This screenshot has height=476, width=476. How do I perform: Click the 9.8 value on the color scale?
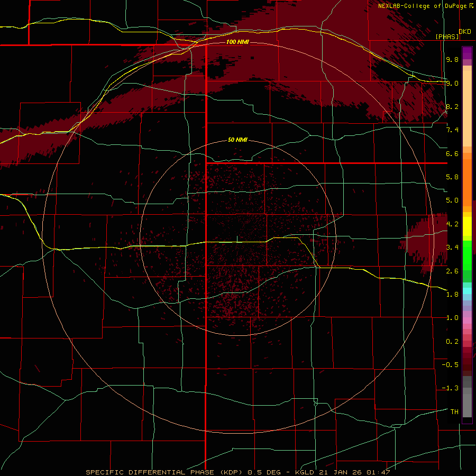tap(452, 59)
